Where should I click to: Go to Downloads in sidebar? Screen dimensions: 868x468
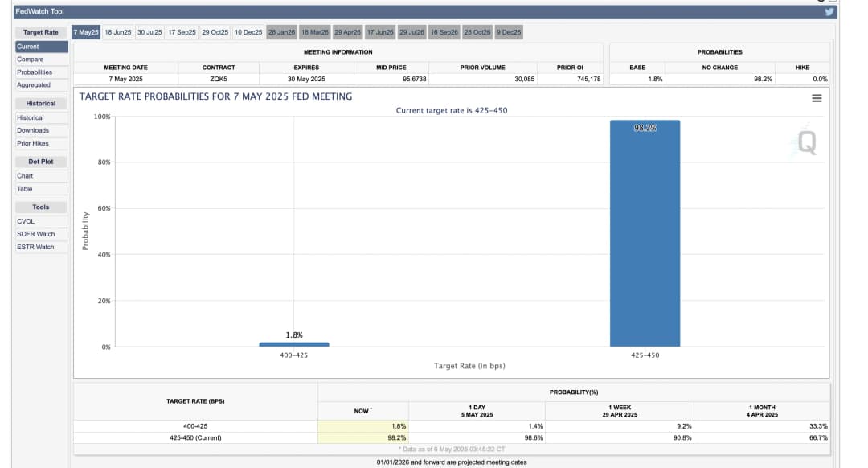coord(33,130)
